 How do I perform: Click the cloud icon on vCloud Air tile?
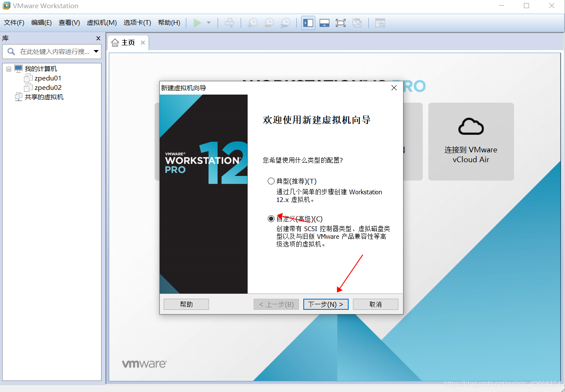(x=471, y=126)
